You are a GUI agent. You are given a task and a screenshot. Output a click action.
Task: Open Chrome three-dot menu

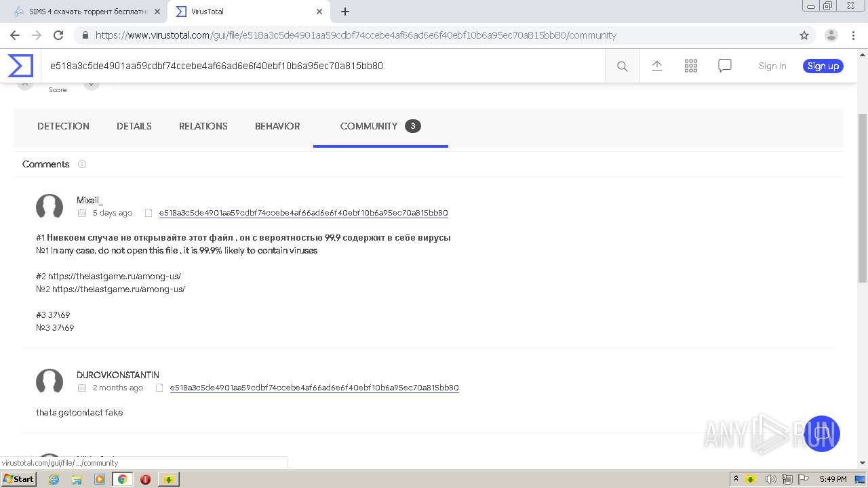[x=854, y=35]
